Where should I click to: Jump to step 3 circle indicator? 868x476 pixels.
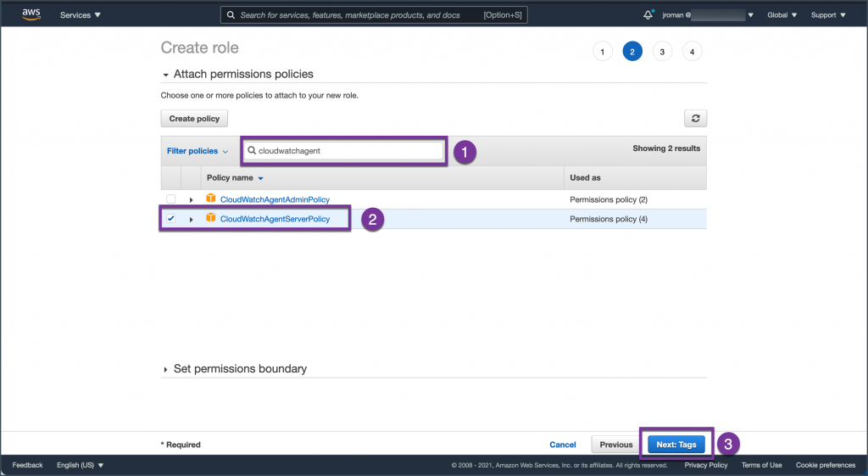(662, 52)
